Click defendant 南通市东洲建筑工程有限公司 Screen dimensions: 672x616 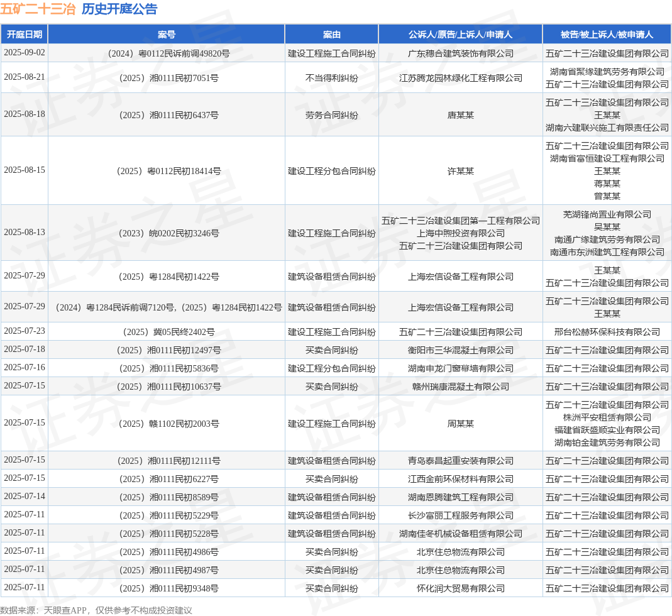pyautogui.click(x=607, y=252)
